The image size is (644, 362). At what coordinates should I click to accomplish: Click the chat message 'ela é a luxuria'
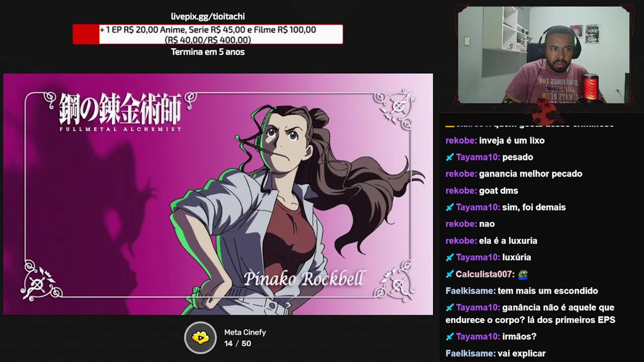point(508,241)
